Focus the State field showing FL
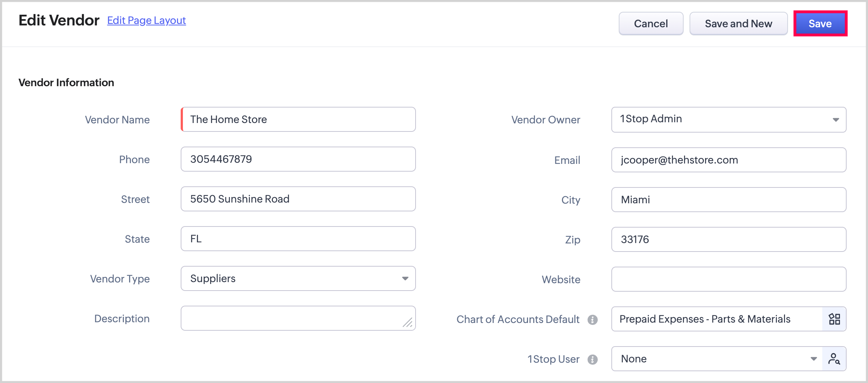Viewport: 868px width, 383px height. [298, 239]
